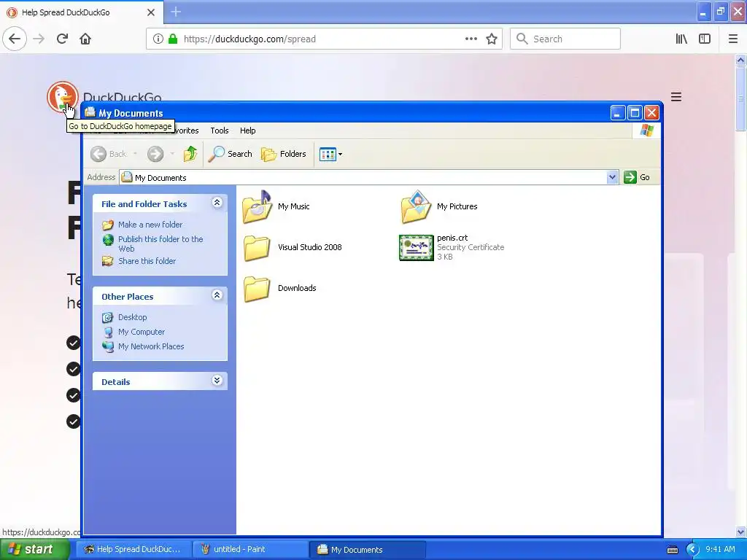Open page actions three-dot menu in URL bar

point(471,39)
